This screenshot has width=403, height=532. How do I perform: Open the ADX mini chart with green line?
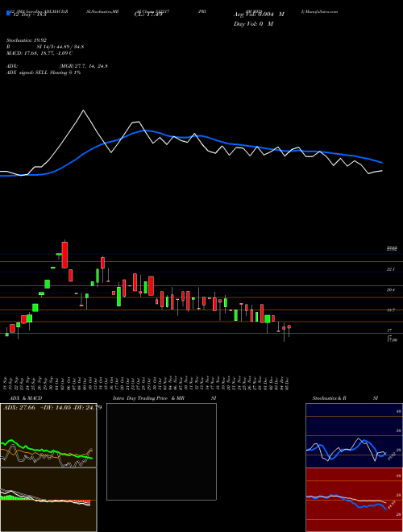click(48, 435)
